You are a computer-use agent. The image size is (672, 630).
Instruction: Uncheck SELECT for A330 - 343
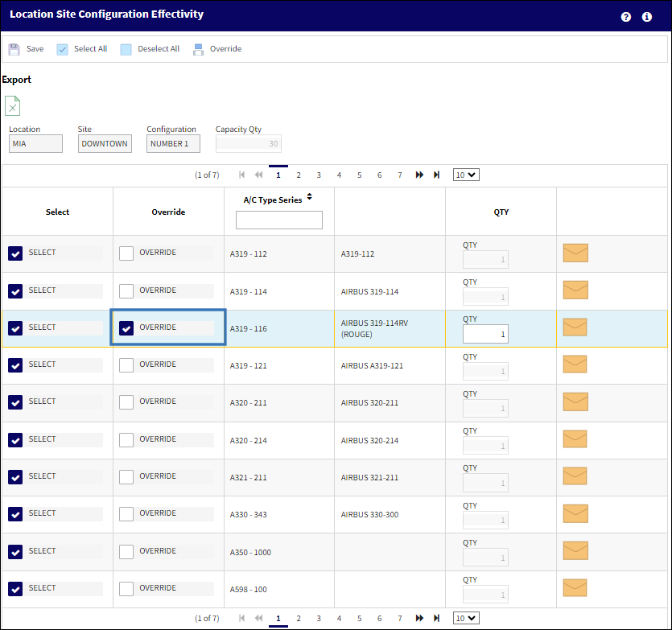(15, 514)
